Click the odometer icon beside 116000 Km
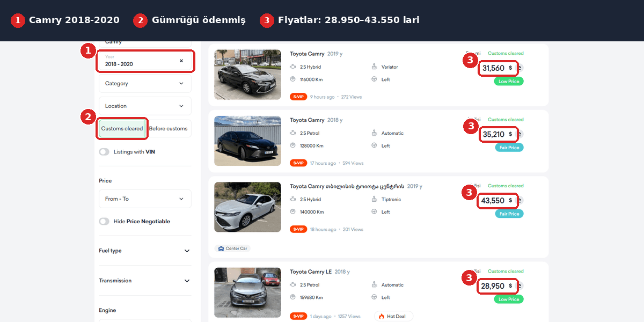This screenshot has height=322, width=644. (x=293, y=79)
